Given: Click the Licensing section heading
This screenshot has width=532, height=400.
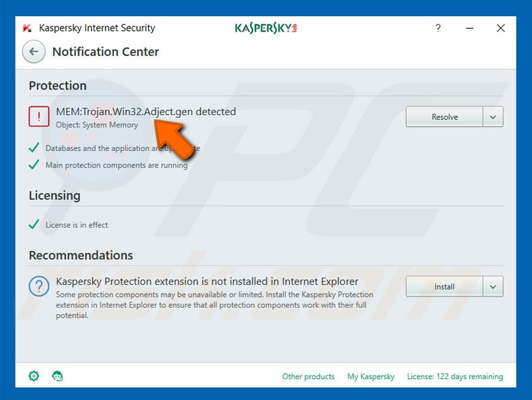Looking at the screenshot, I should [55, 196].
